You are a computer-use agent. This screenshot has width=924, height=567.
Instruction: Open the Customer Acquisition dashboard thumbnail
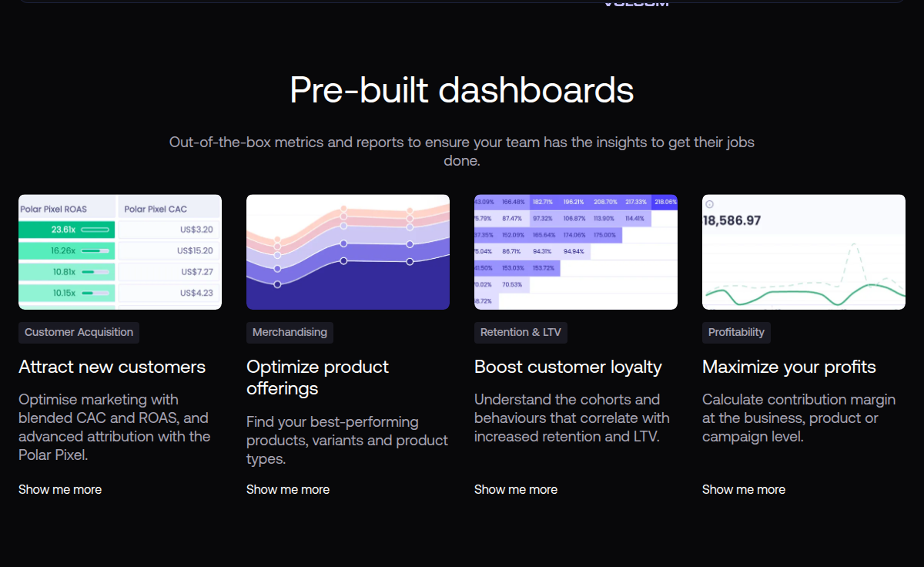120,252
